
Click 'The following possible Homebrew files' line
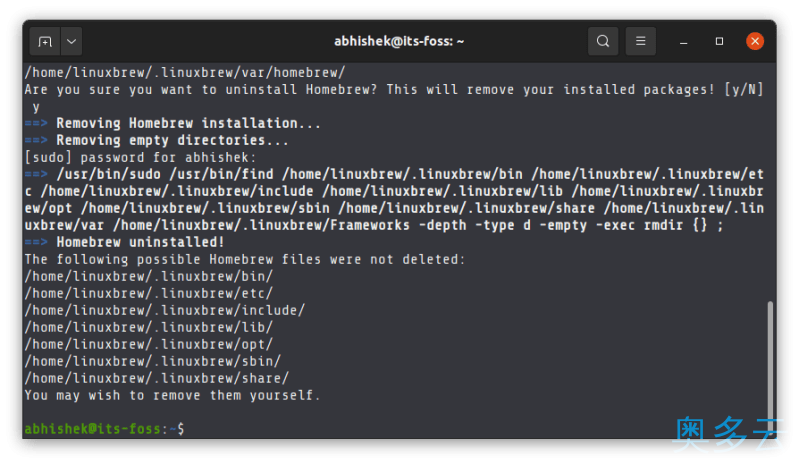[x=245, y=259]
